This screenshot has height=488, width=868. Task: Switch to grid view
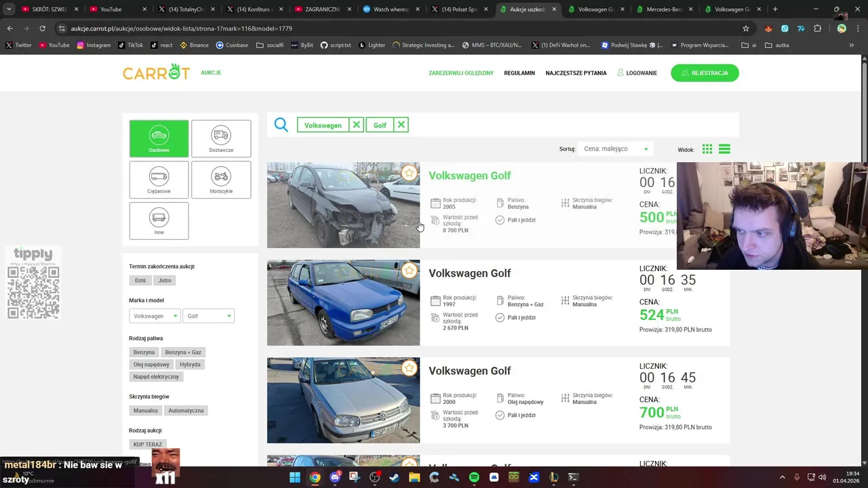coord(707,149)
